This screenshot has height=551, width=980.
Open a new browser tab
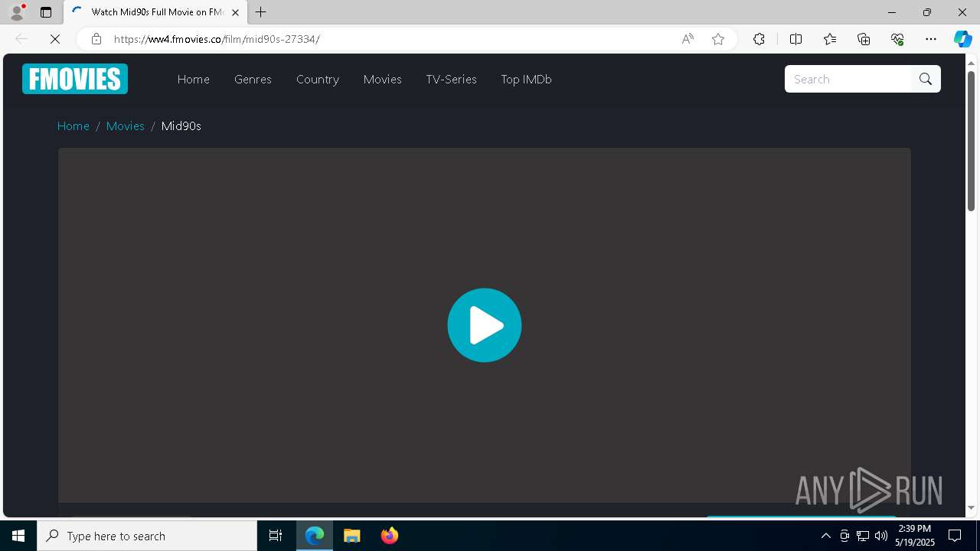261,12
